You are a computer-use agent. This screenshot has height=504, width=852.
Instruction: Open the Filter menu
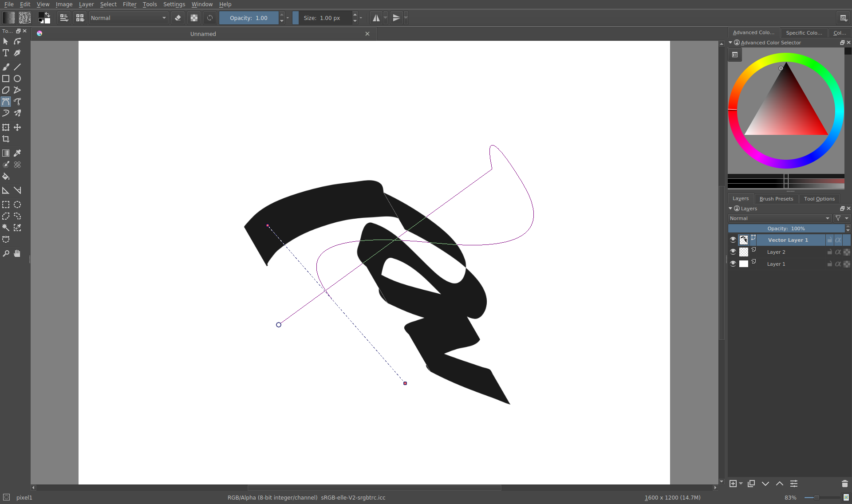[x=130, y=4]
